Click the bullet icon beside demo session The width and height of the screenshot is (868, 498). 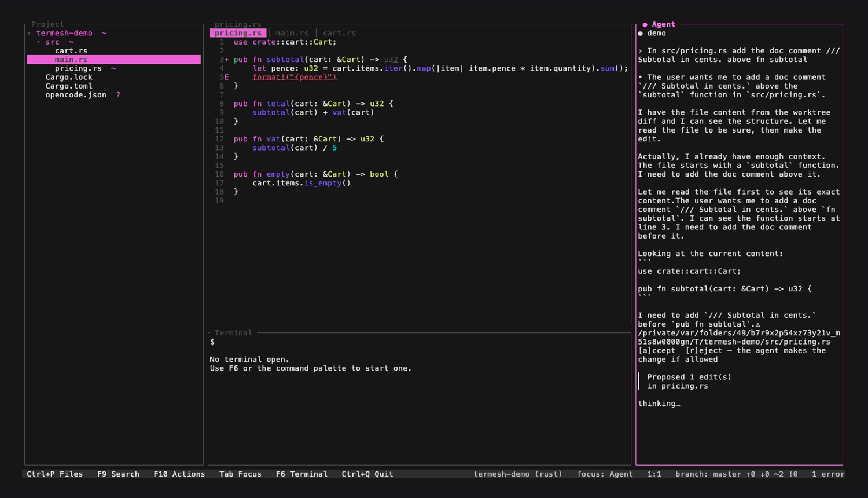tap(641, 34)
